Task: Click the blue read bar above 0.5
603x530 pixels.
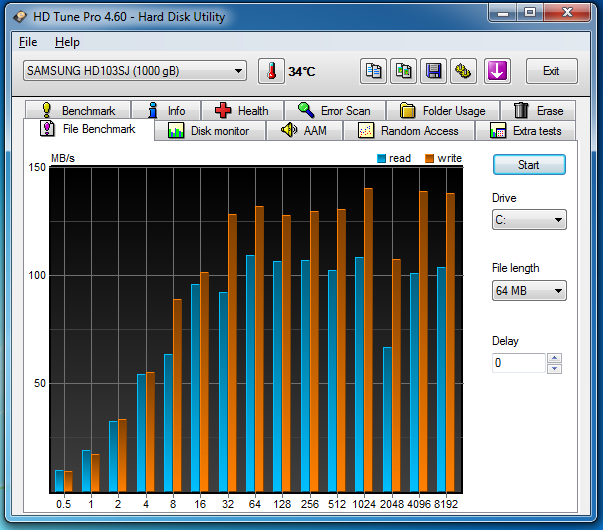Action: [x=59, y=481]
